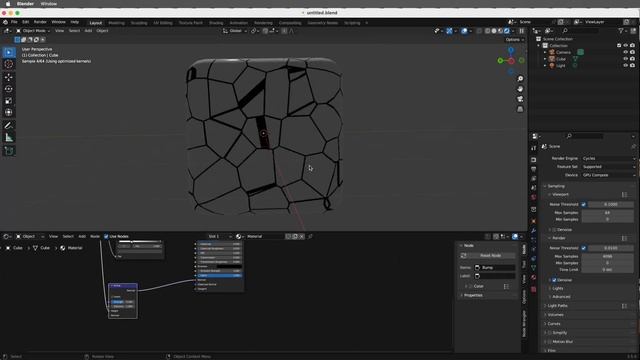Expand the Light Paths panel
The width and height of the screenshot is (640, 360).
558,306
